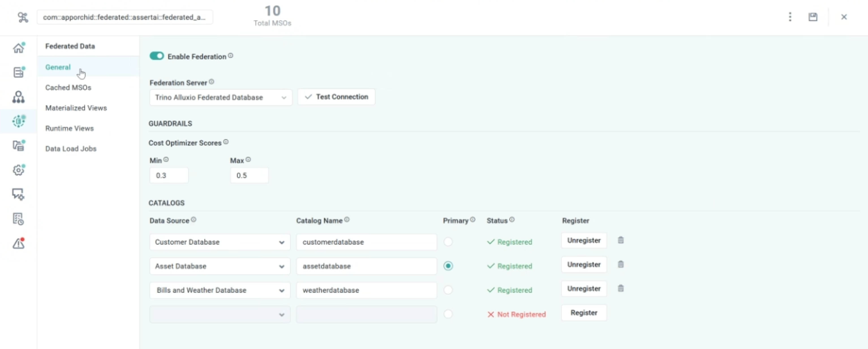
Task: Open the Federation Server dropdown
Action: [220, 97]
